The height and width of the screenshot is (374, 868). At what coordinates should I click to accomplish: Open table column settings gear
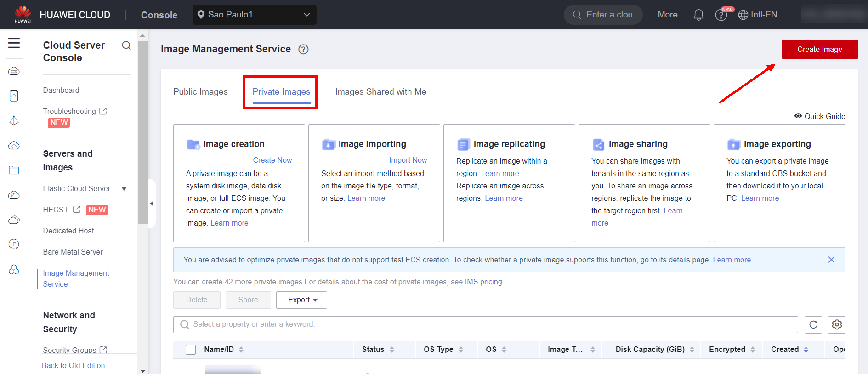point(836,325)
